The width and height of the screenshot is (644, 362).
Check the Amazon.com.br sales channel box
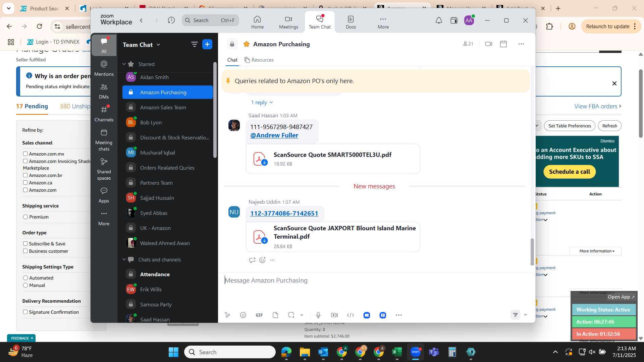point(25,175)
